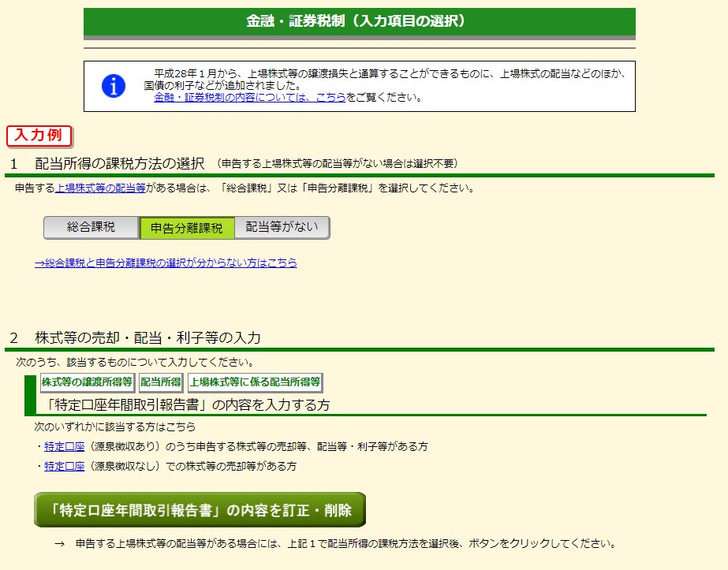Click the blue information icon

(x=114, y=86)
